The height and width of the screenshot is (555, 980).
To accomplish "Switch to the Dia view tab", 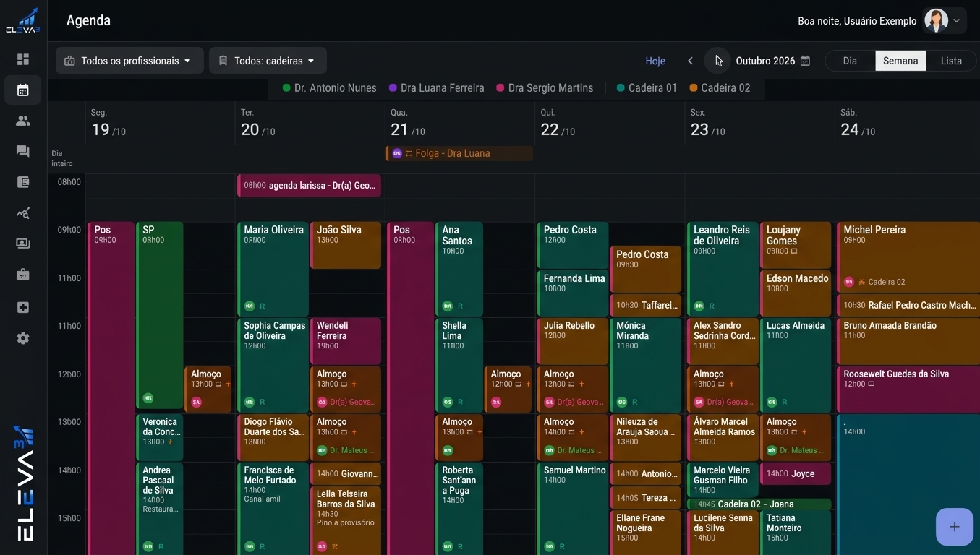I will click(850, 61).
